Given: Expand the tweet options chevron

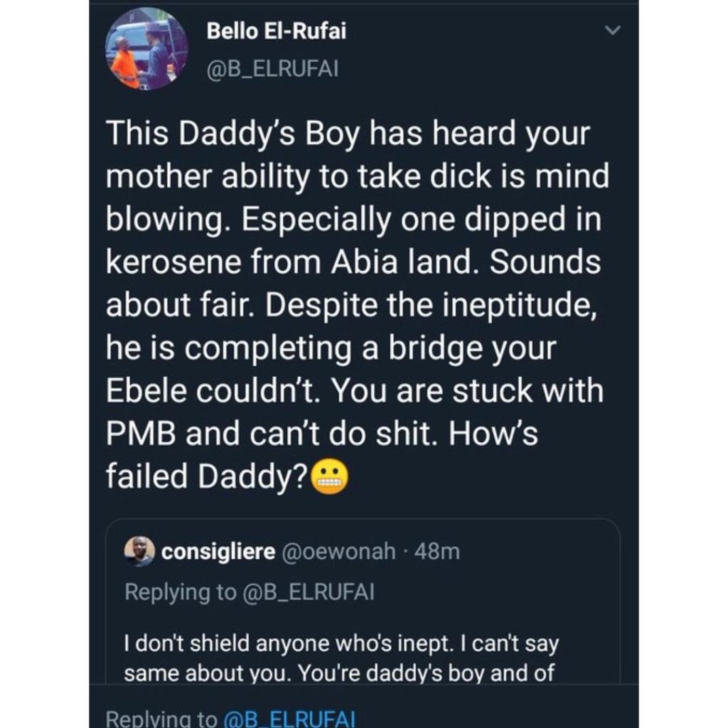Looking at the screenshot, I should click(x=611, y=31).
